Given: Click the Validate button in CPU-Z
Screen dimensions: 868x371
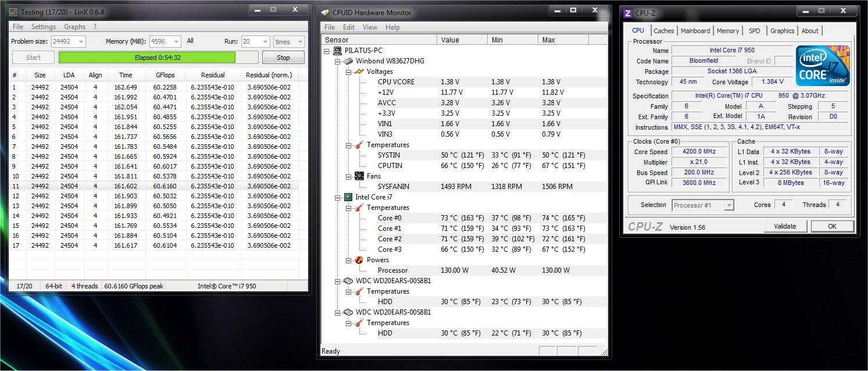Looking at the screenshot, I should click(x=785, y=226).
